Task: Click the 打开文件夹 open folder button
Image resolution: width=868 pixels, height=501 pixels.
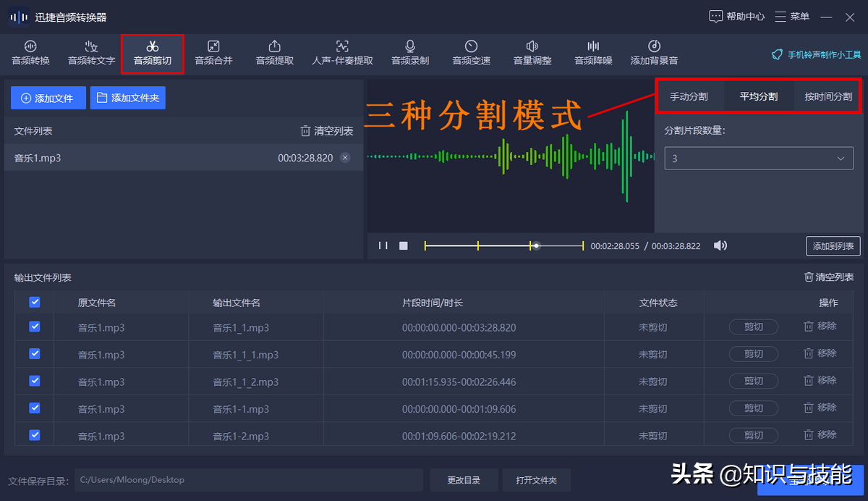Action: coord(537,480)
